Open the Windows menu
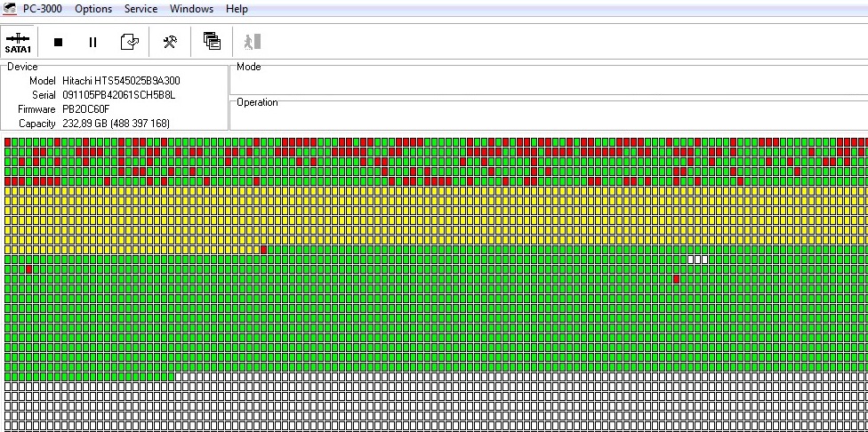Viewport: 868px width, 432px height. click(191, 9)
